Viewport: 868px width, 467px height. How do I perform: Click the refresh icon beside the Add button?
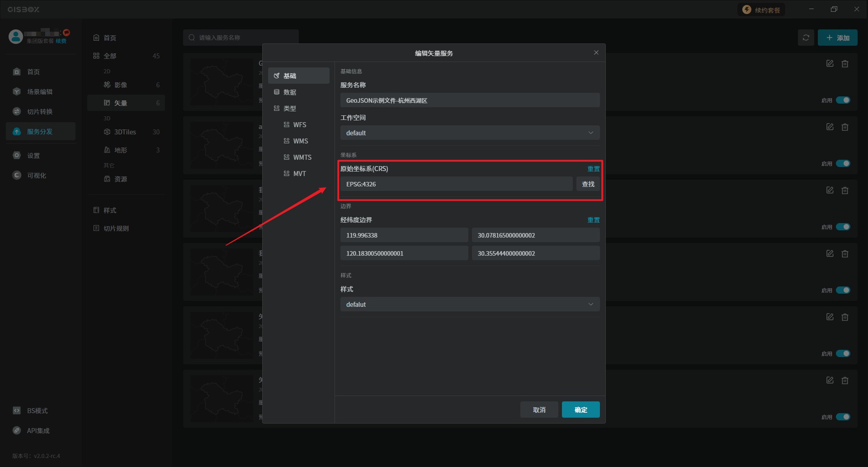tap(806, 38)
